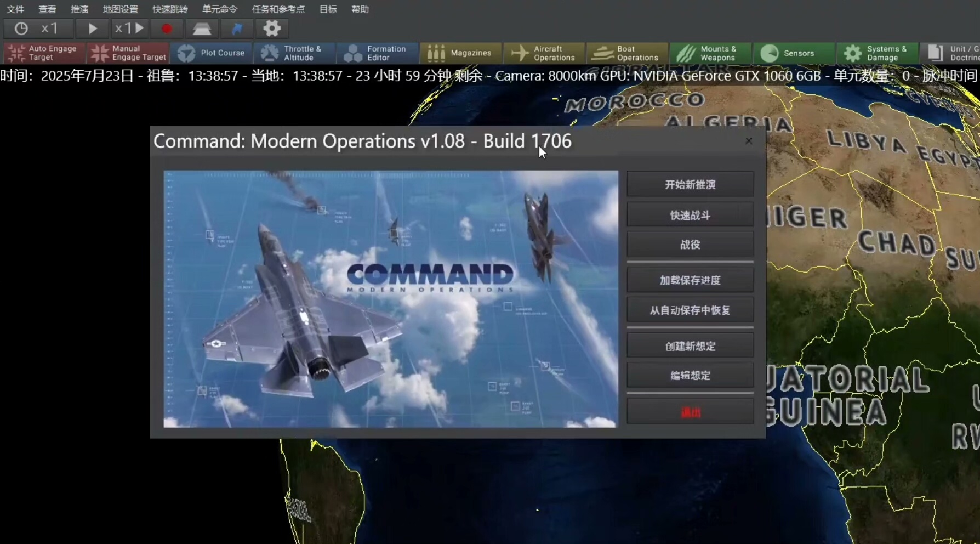Close the Command: Modern Operations dialog

click(749, 141)
